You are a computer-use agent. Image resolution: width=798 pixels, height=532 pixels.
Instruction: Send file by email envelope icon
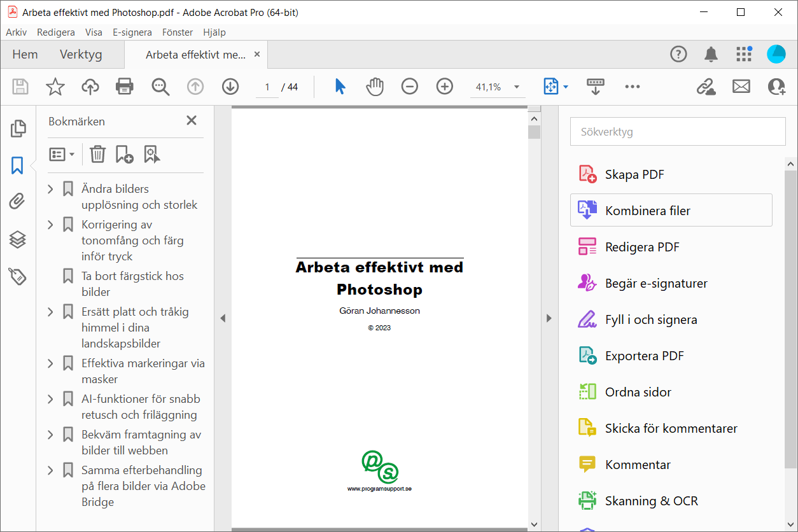tap(741, 87)
